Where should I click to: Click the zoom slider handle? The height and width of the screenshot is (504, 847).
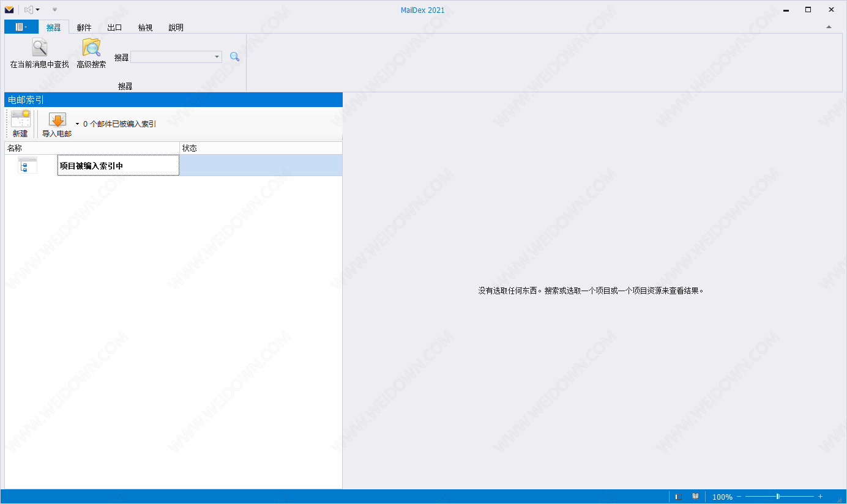click(777, 497)
